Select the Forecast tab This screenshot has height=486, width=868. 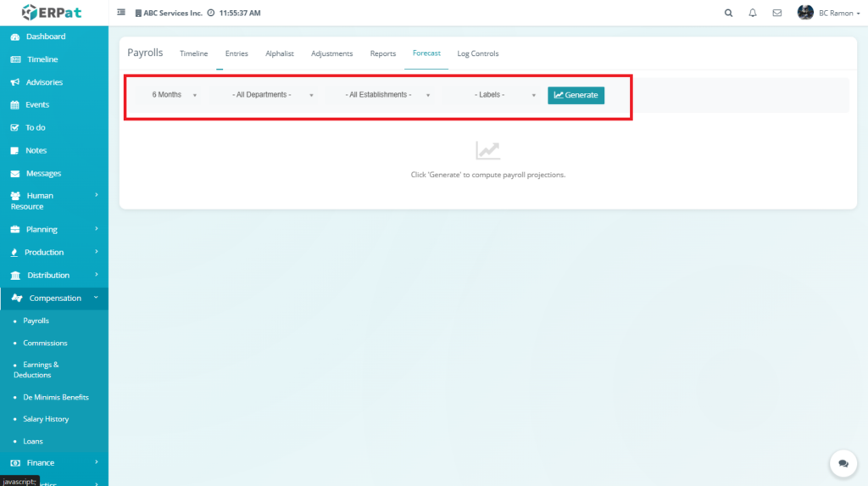click(x=426, y=53)
